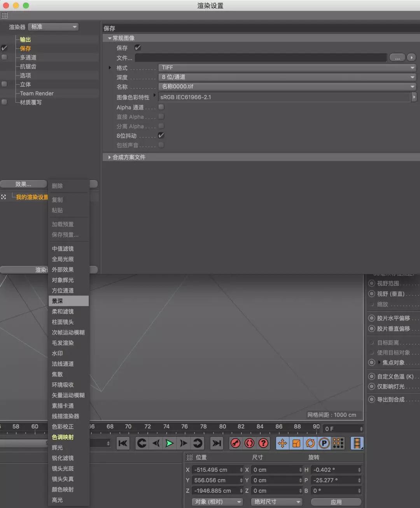This screenshot has width=420, height=508.
Task: Step forward one frame
Action: [184, 443]
